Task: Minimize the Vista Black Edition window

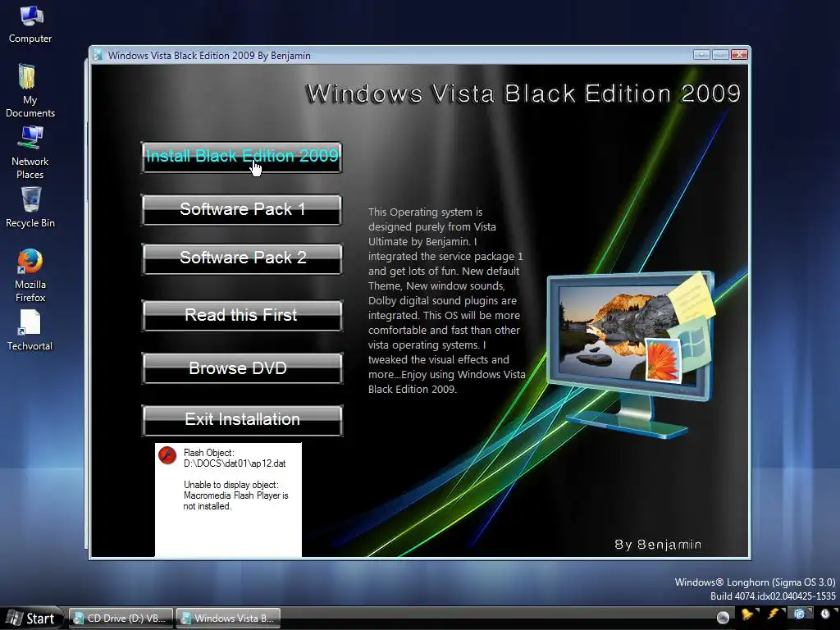Action: click(x=702, y=55)
